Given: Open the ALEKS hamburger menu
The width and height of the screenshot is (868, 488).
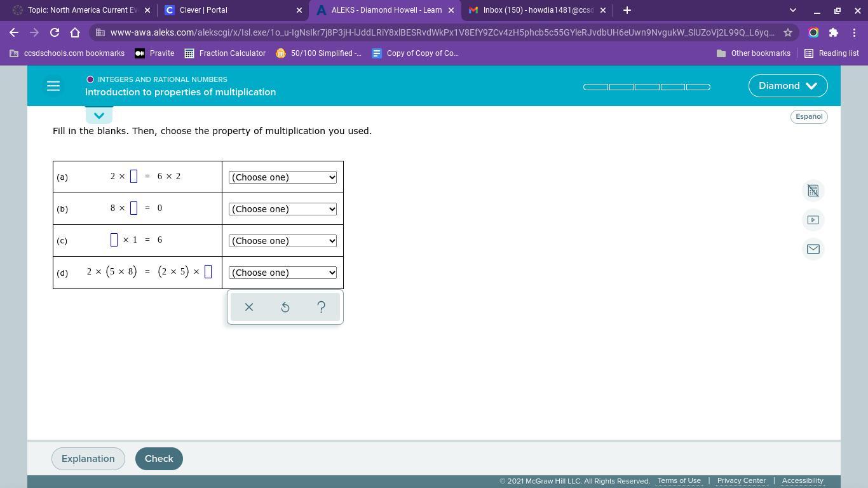Looking at the screenshot, I should [x=53, y=86].
